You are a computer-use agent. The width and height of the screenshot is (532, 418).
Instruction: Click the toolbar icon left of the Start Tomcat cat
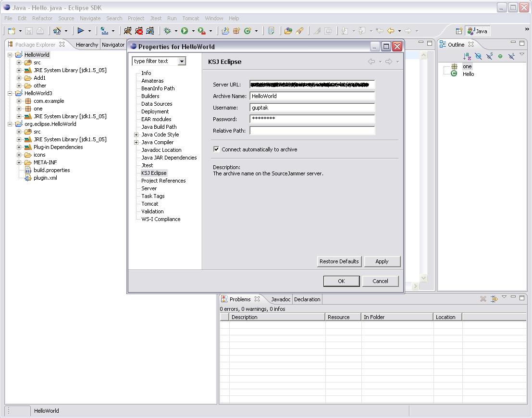104,31
